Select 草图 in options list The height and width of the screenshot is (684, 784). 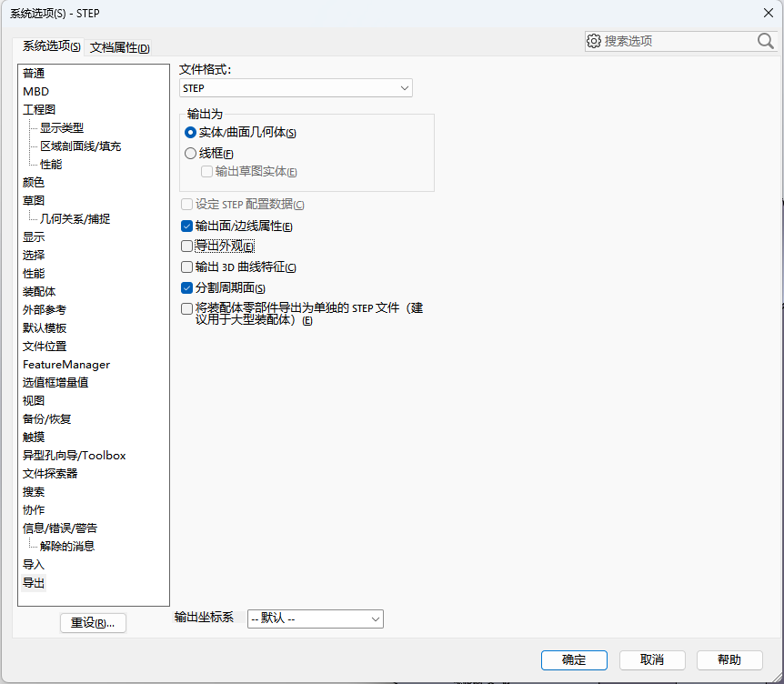point(34,200)
